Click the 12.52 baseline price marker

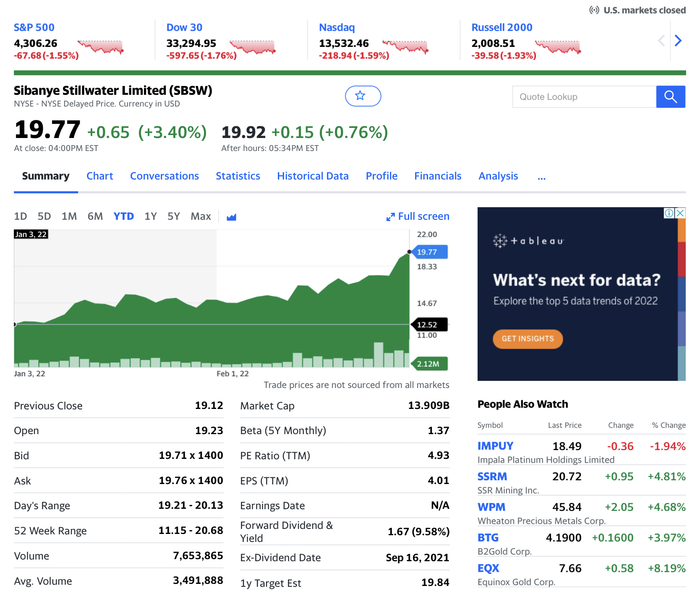pyautogui.click(x=429, y=325)
